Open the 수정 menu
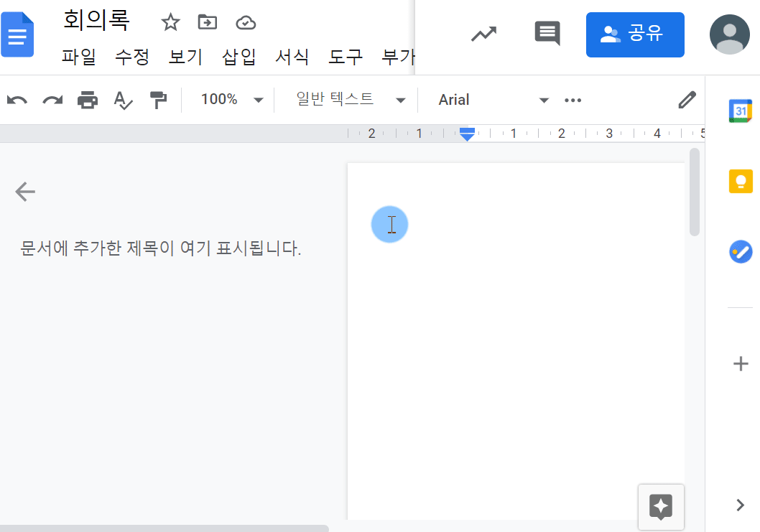The width and height of the screenshot is (760, 532). point(132,57)
